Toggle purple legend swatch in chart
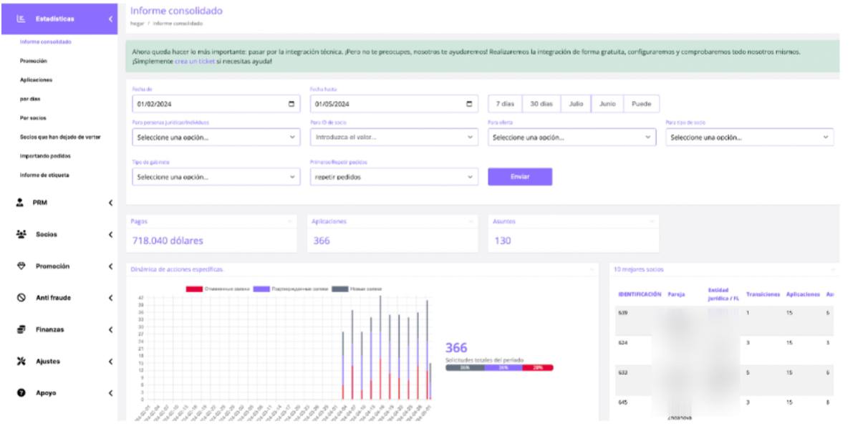 261,289
